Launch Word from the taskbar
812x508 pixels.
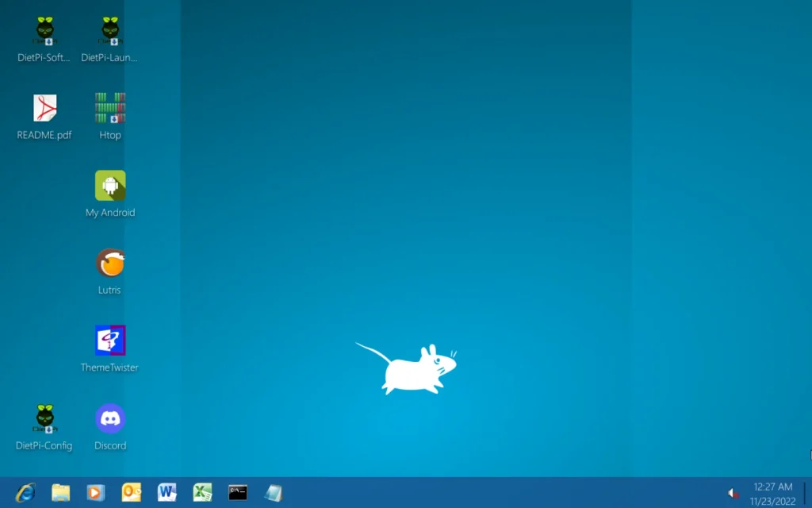click(x=167, y=492)
